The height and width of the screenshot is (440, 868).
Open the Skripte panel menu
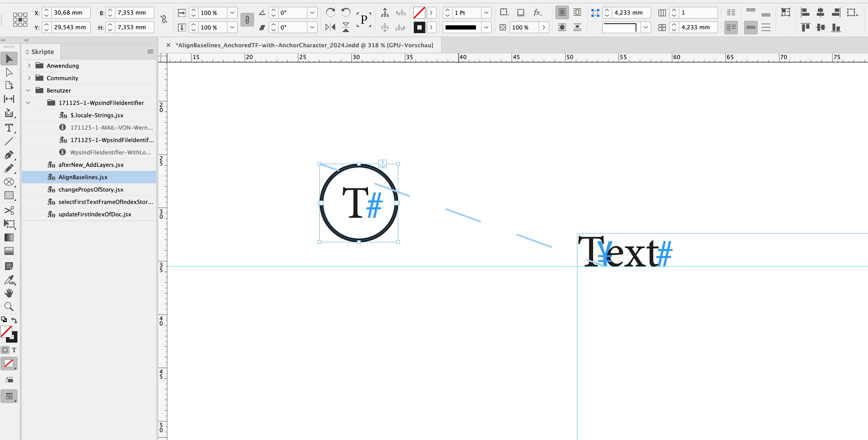coord(150,51)
